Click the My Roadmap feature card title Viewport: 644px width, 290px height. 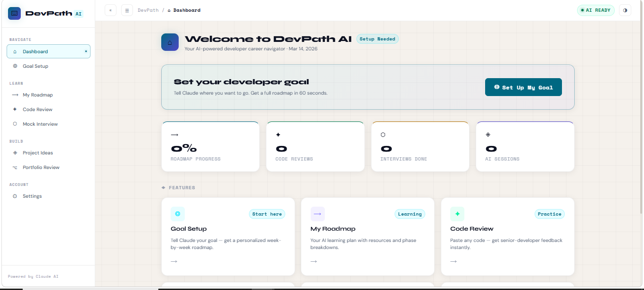pos(333,229)
